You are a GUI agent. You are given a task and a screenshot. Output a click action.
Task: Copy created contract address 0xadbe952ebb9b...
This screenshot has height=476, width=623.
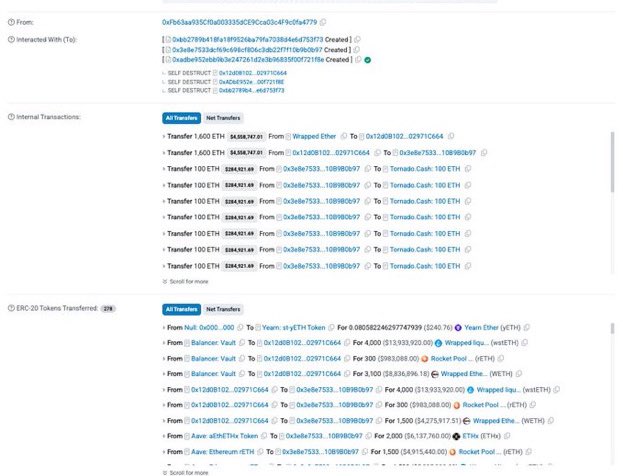point(358,60)
